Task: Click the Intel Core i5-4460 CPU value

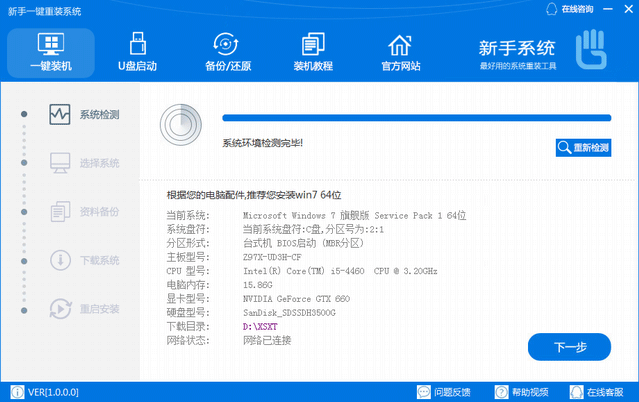Action: (340, 271)
